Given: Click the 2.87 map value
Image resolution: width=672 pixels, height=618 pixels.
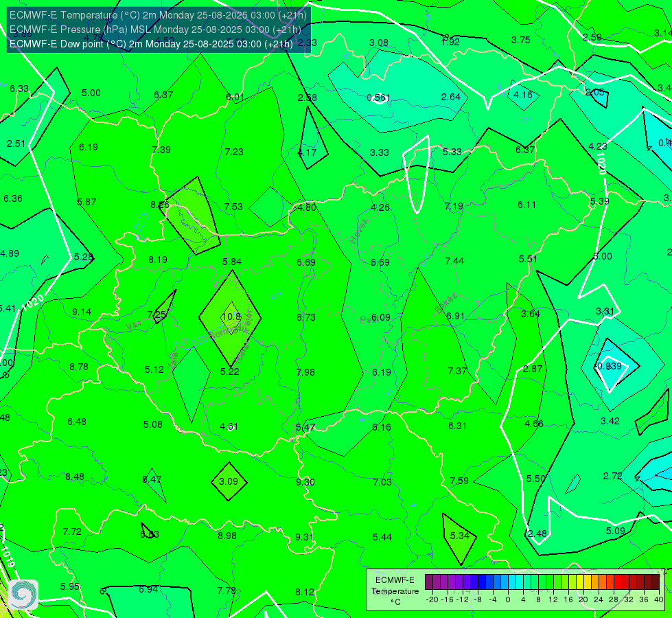Looking at the screenshot, I should point(533,369).
